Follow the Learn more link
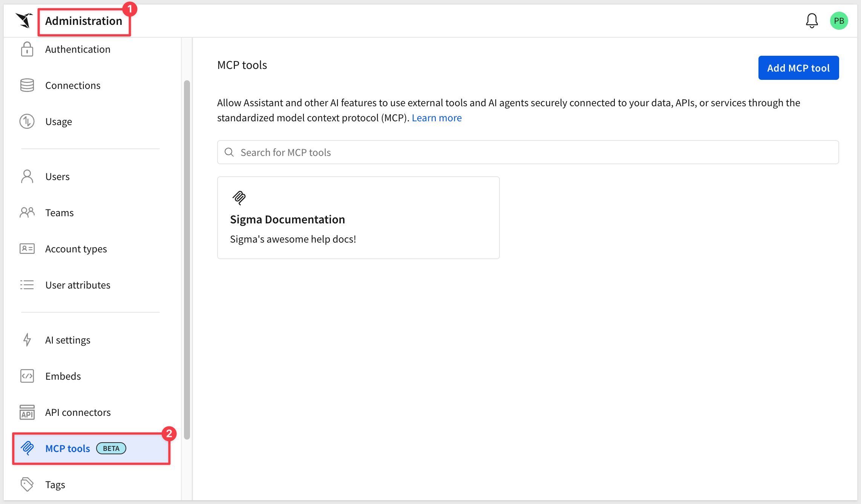The height and width of the screenshot is (504, 861). tap(437, 118)
